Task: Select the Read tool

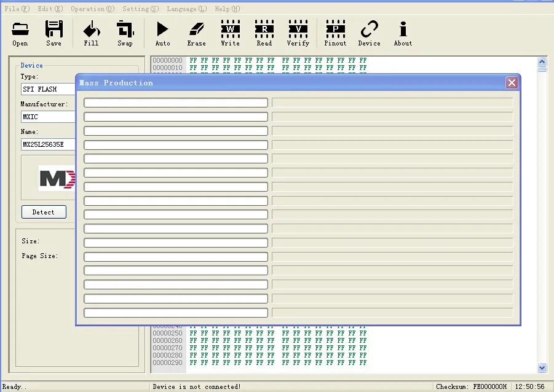Action: (x=264, y=32)
